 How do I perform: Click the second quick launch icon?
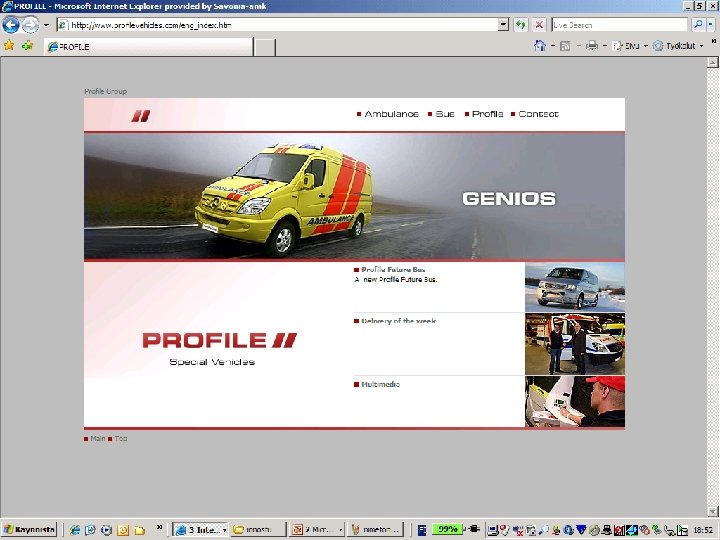pyautogui.click(x=90, y=530)
